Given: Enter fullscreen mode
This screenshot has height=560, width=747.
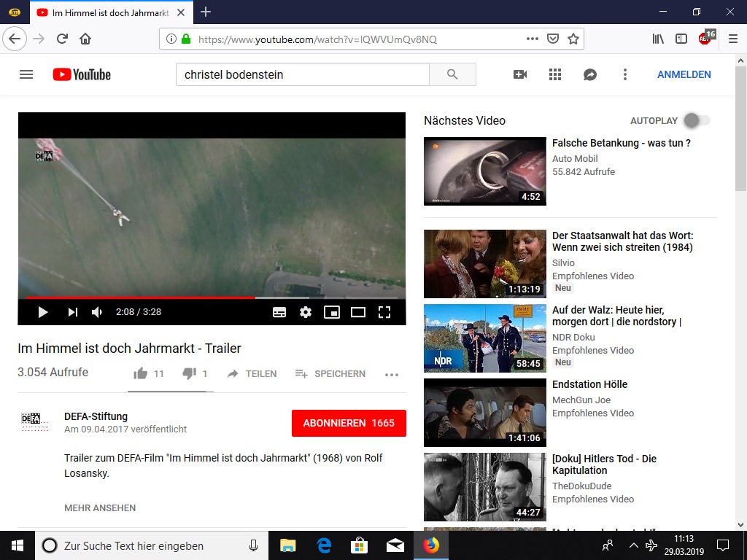Looking at the screenshot, I should (384, 312).
